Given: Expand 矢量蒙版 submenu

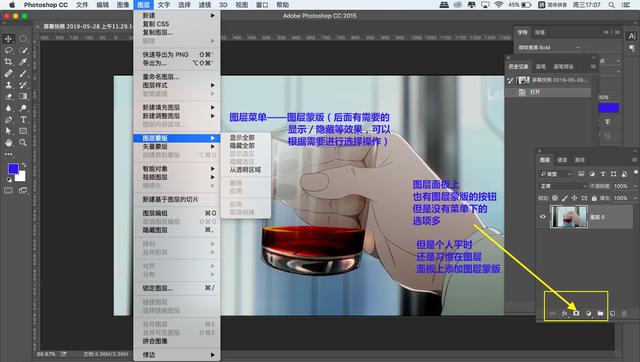Looking at the screenshot, I should [177, 147].
